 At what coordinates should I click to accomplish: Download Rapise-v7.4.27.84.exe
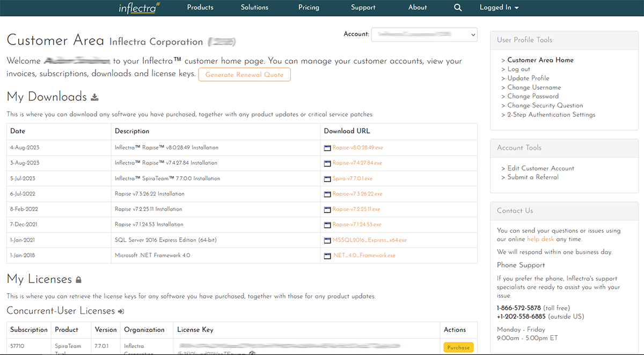pyautogui.click(x=357, y=163)
